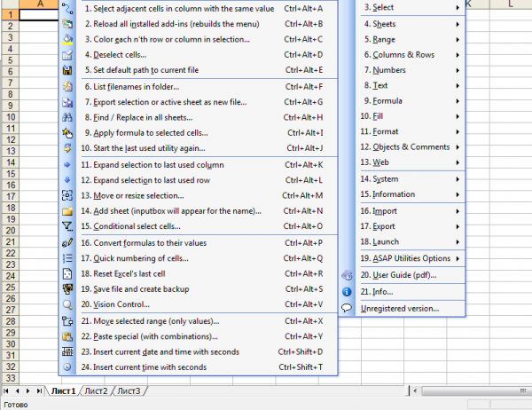Screen dimensions: 532x410
Task: Select the column A header
Action: click(x=40, y=4)
